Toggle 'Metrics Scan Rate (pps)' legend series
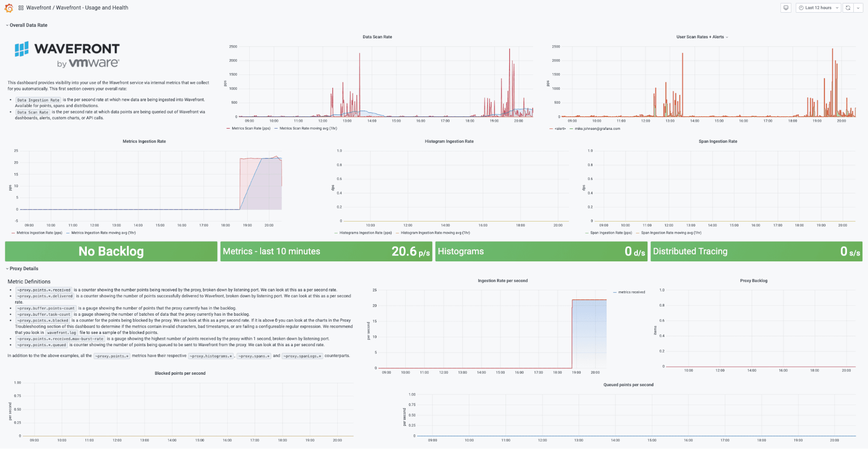Image resolution: width=868 pixels, height=449 pixels. coord(251,129)
